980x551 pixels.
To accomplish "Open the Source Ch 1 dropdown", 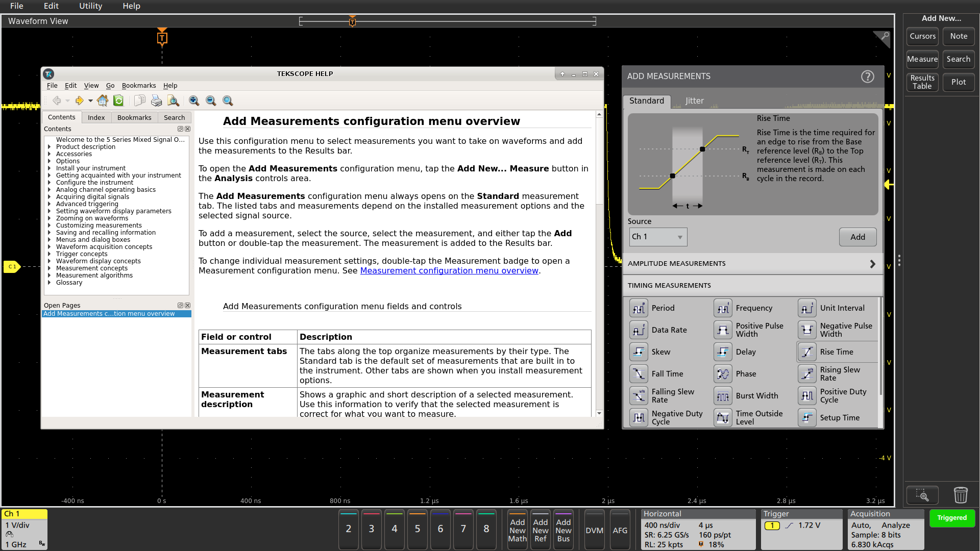I will pos(658,237).
